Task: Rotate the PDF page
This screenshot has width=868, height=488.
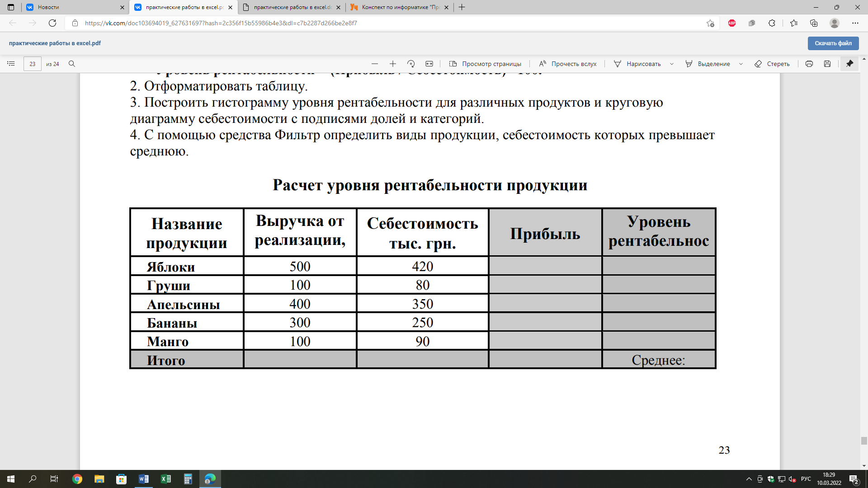Action: pos(411,64)
